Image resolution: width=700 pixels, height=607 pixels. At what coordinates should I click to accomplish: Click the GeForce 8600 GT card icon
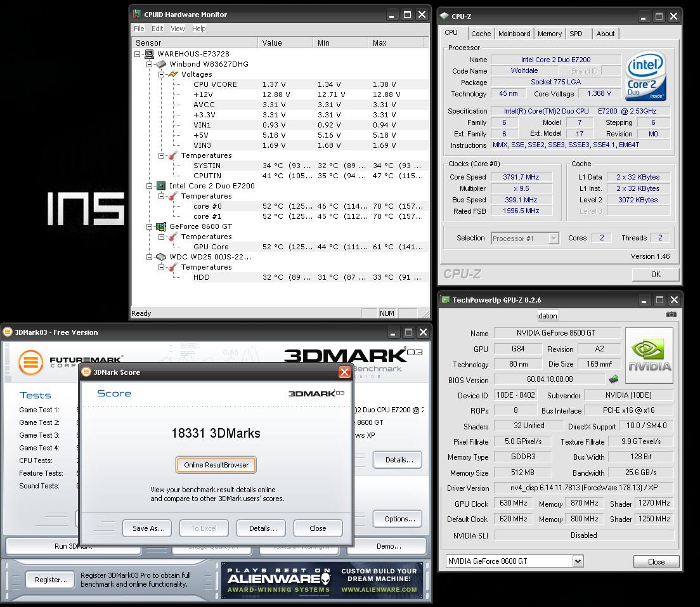coord(161,226)
